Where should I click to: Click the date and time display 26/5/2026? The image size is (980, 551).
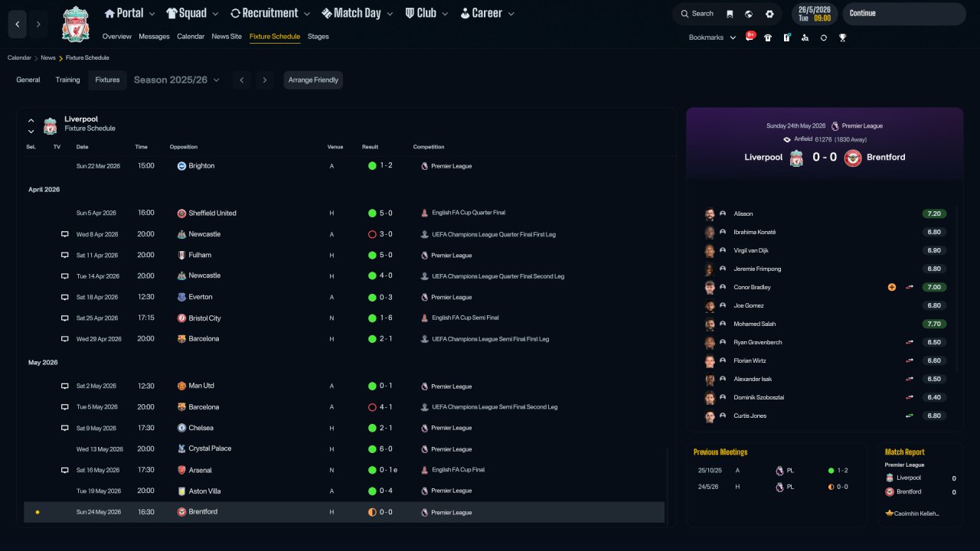click(x=814, y=14)
